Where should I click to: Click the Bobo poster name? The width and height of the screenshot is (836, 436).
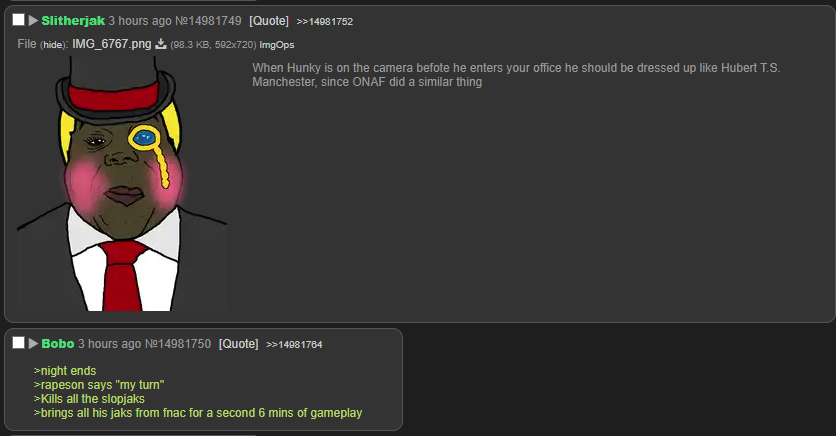[58, 344]
